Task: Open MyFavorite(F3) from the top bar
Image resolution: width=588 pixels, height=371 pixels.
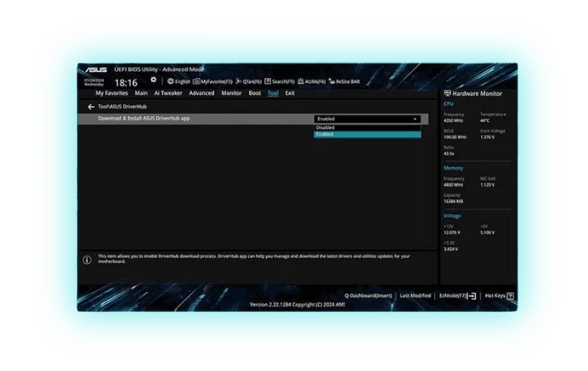Action: point(212,82)
